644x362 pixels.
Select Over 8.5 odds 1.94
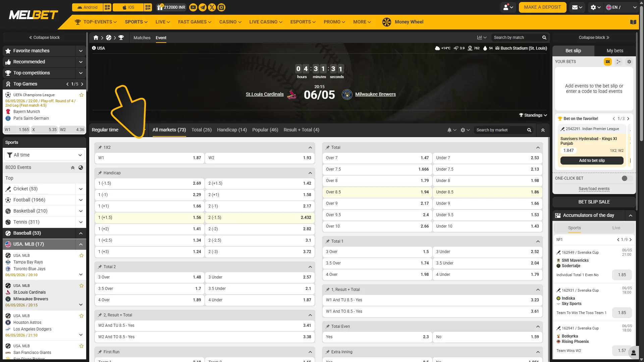click(377, 192)
